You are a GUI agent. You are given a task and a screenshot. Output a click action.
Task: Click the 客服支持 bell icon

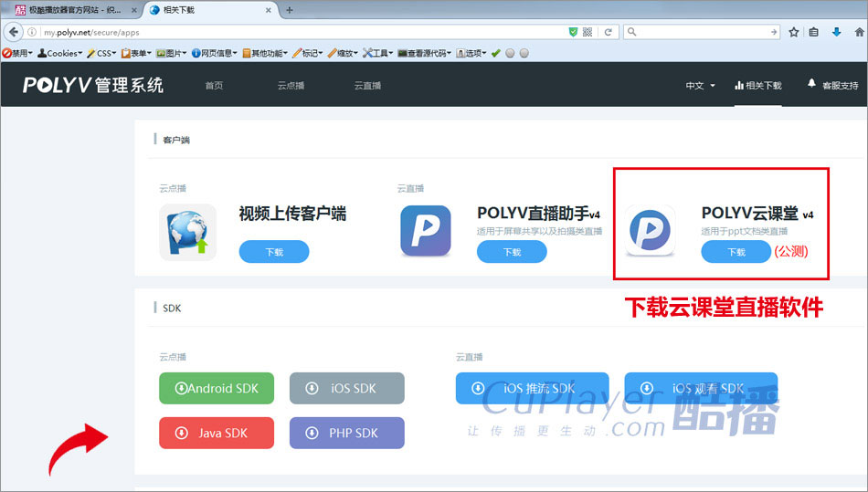[x=811, y=84]
